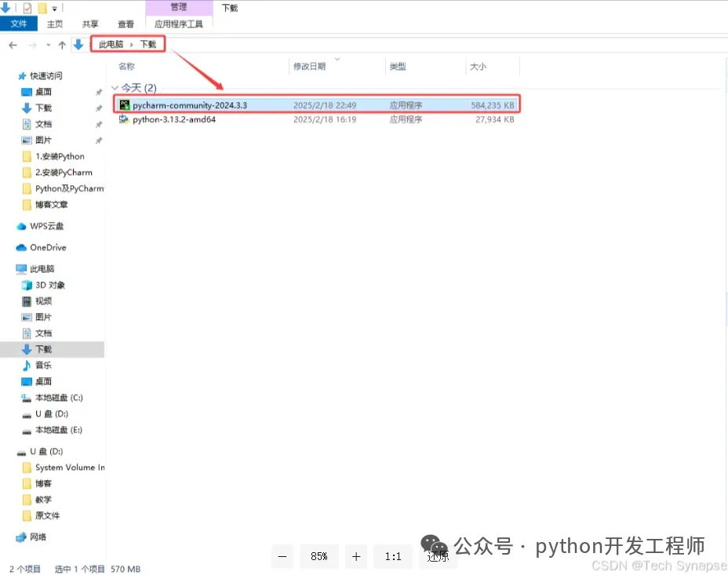Screen dimensions: 728x575
Task: Click the new folder toolbar icon
Action: [42, 8]
